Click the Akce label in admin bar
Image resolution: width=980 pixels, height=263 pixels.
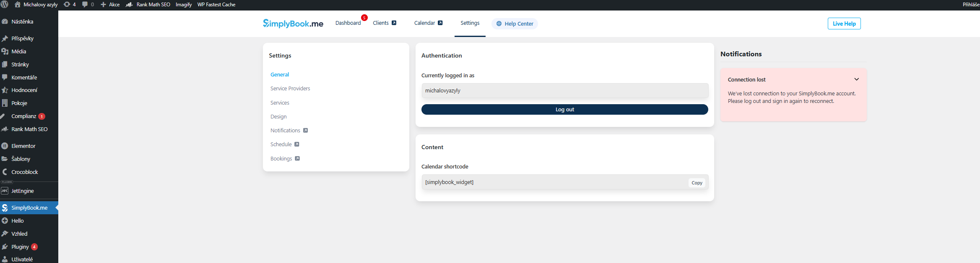pyautogui.click(x=114, y=5)
